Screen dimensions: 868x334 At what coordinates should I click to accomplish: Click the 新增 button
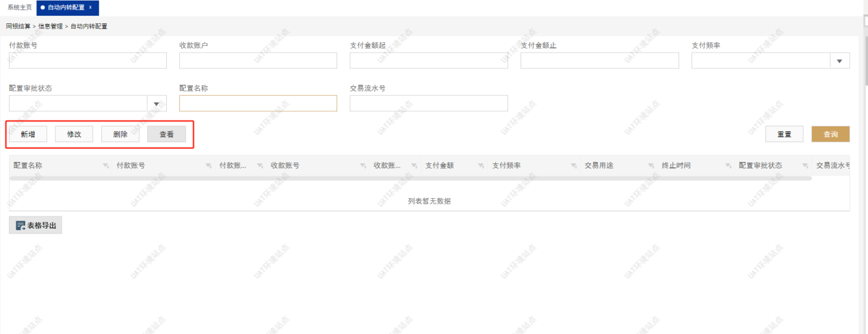pyautogui.click(x=28, y=135)
